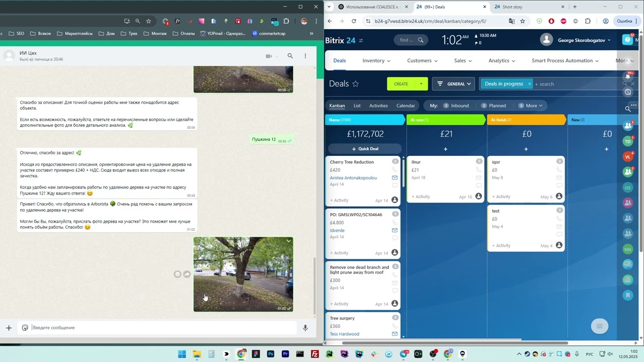Click the translate page icon in the address bar
The image size is (644, 362).
(512, 21)
